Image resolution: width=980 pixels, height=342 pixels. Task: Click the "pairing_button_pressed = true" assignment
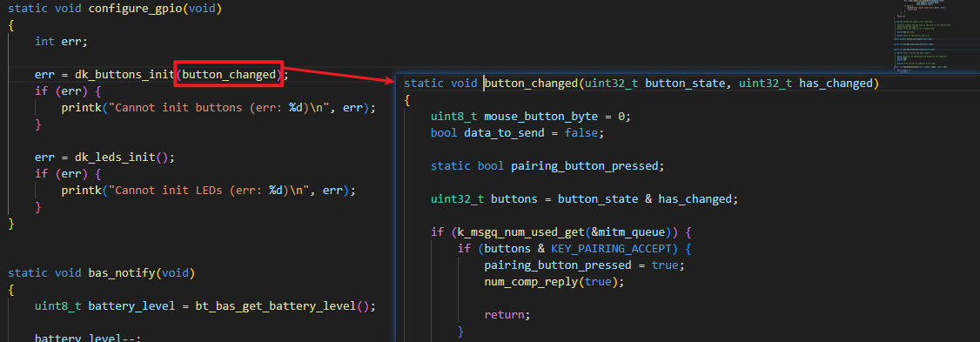click(x=582, y=265)
